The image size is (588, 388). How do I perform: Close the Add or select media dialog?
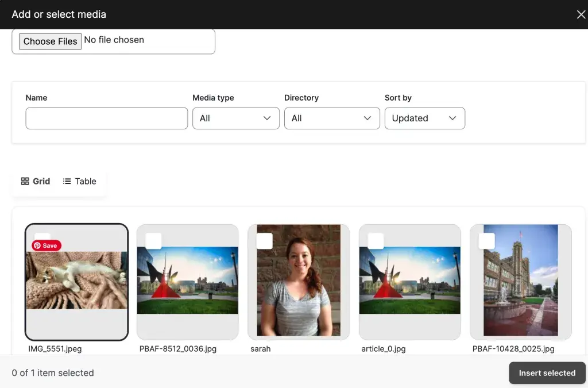click(581, 15)
